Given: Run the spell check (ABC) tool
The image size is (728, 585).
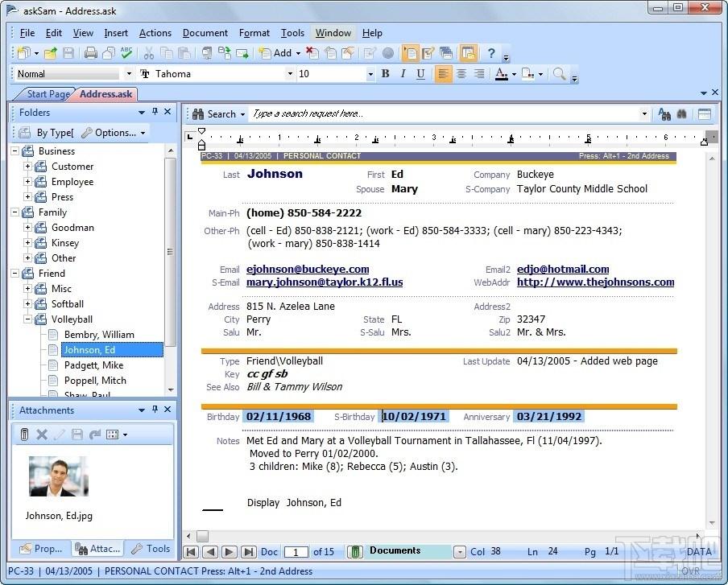Looking at the screenshot, I should pyautogui.click(x=126, y=54).
